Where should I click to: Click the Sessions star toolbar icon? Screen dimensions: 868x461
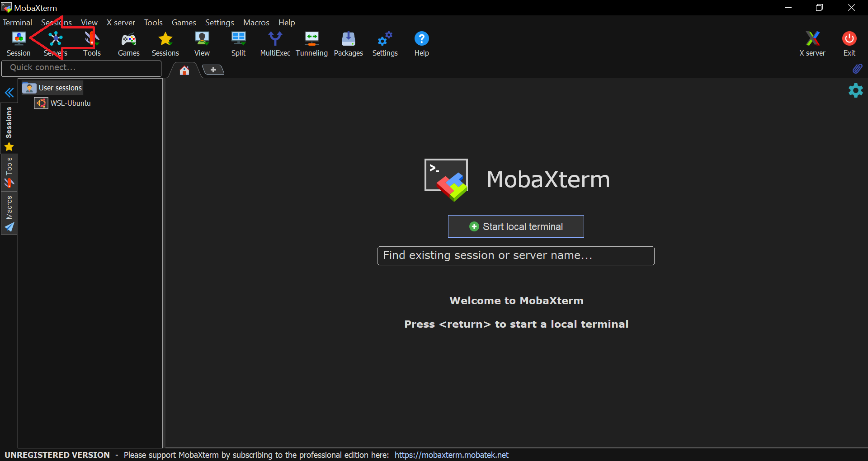click(x=165, y=44)
